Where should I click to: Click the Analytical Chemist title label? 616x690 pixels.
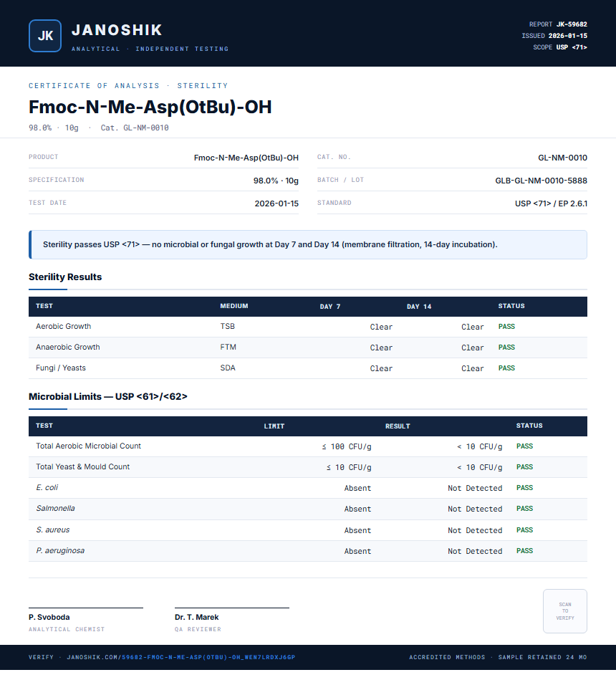click(67, 629)
